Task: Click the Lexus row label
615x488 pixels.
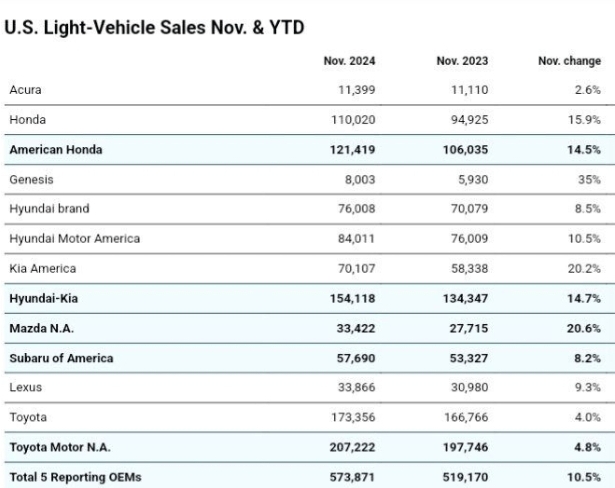Action: 26,388
